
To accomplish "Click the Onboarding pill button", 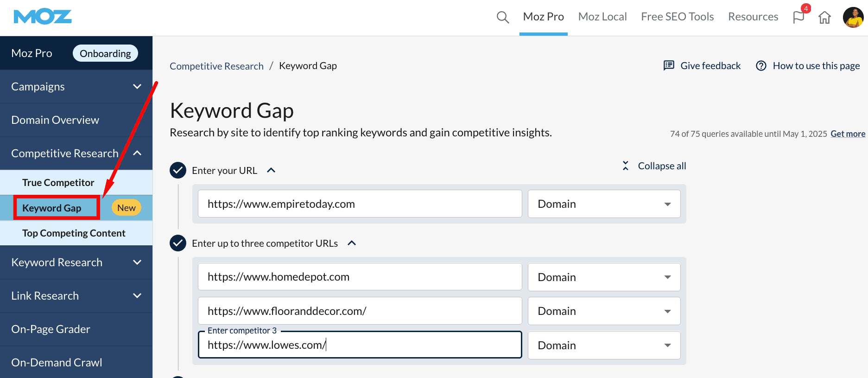I will [x=105, y=53].
